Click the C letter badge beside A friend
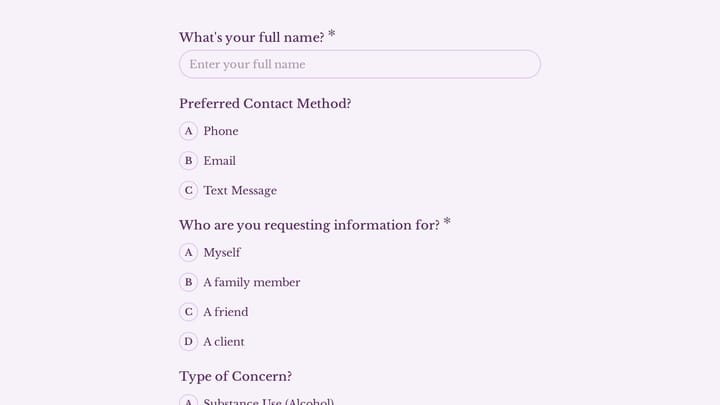The image size is (720, 405). point(188,312)
